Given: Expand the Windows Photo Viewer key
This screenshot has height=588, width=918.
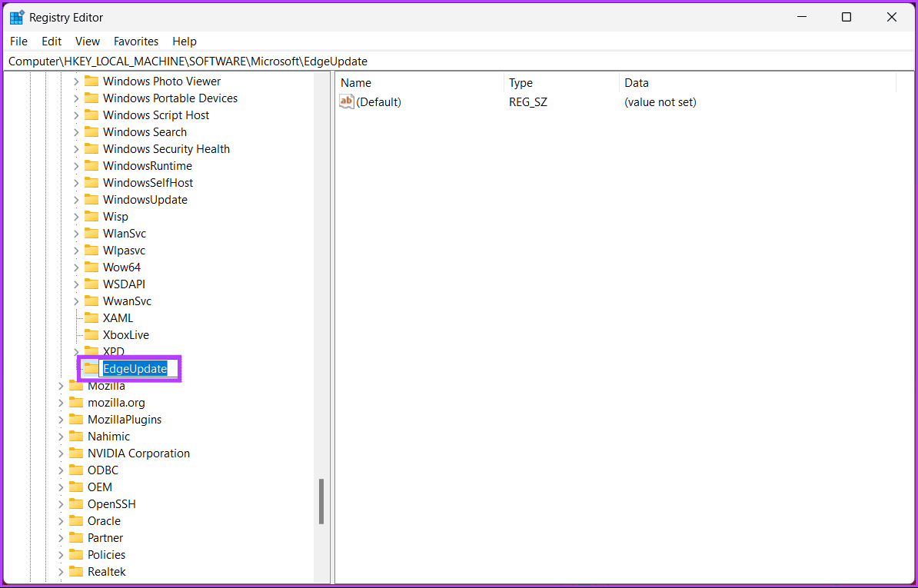Looking at the screenshot, I should 76,82.
